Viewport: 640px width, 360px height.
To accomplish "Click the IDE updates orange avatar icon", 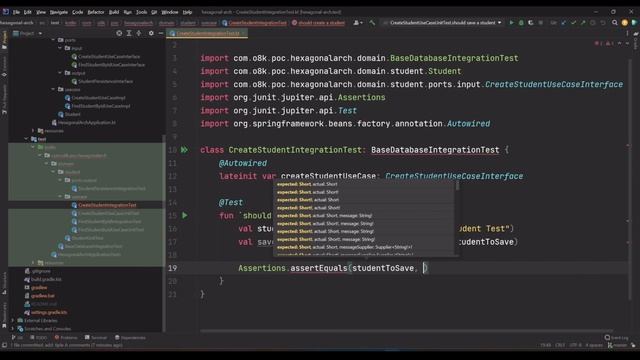I will [624, 23].
